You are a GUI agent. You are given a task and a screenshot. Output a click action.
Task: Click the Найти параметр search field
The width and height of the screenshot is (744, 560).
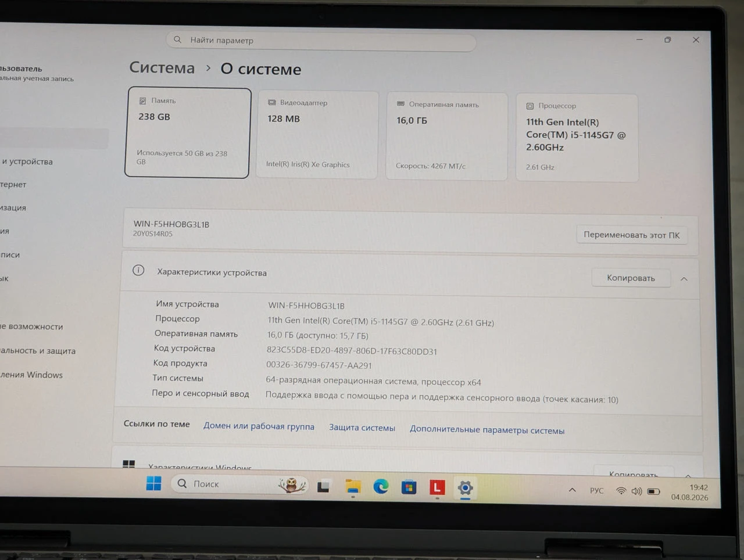coord(321,41)
